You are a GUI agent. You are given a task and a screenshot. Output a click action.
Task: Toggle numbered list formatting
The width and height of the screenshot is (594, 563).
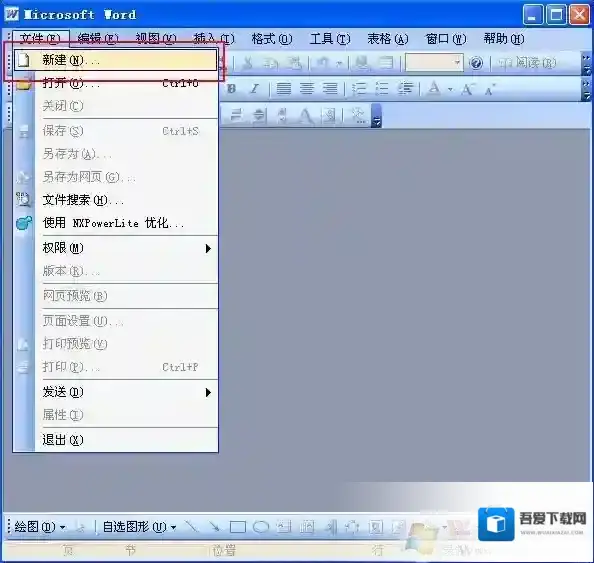(359, 89)
